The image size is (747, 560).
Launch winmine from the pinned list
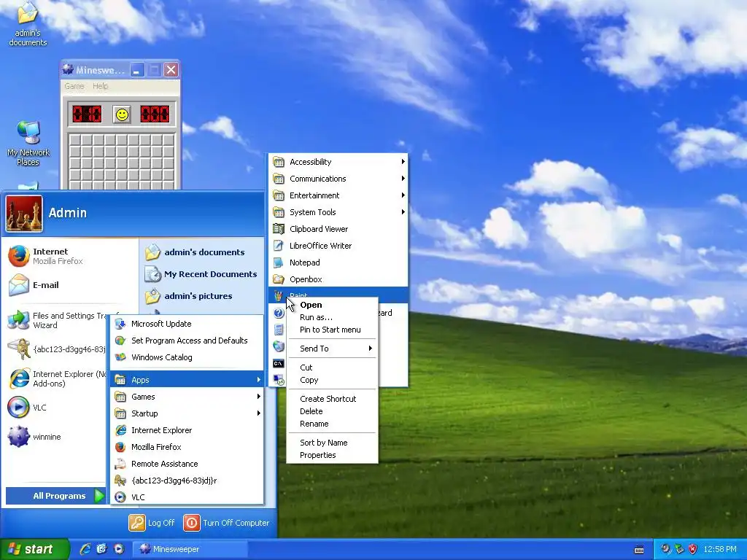56,437
